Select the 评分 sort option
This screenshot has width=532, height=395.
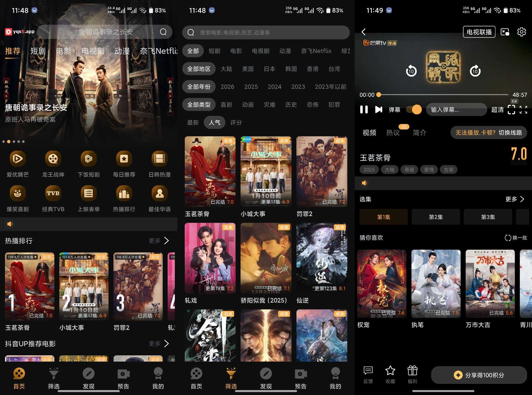236,123
